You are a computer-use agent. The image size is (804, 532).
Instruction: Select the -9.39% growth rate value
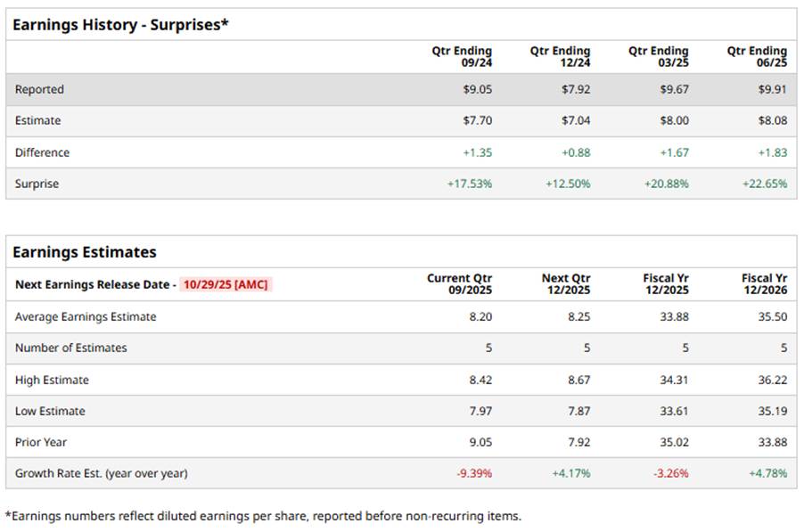474,473
